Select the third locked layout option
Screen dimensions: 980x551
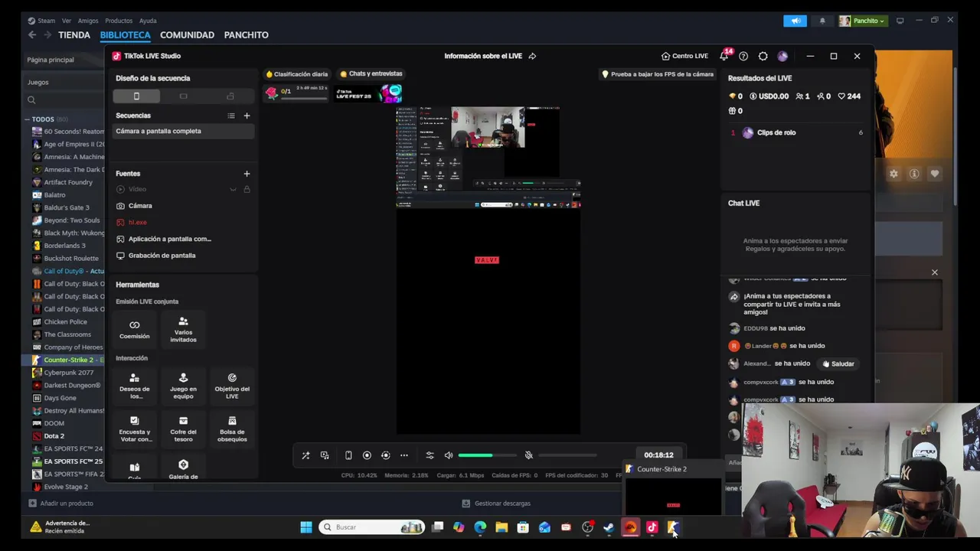(x=230, y=96)
